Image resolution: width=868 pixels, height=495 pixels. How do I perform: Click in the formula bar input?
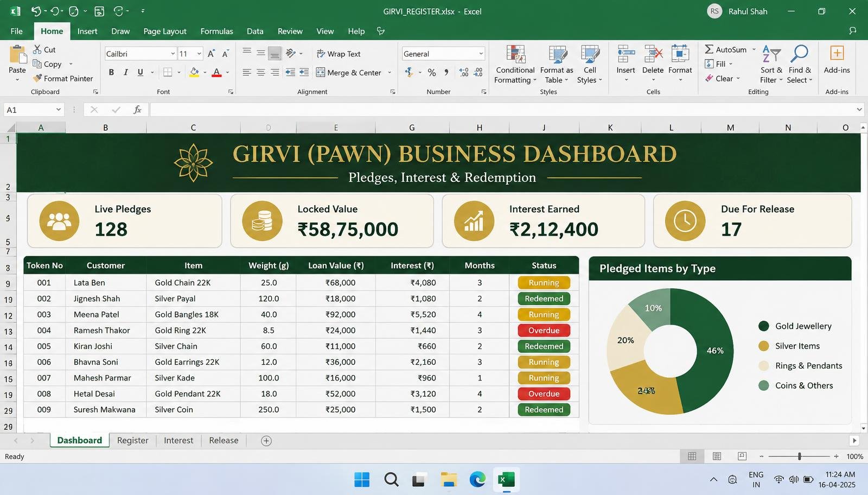[503, 110]
